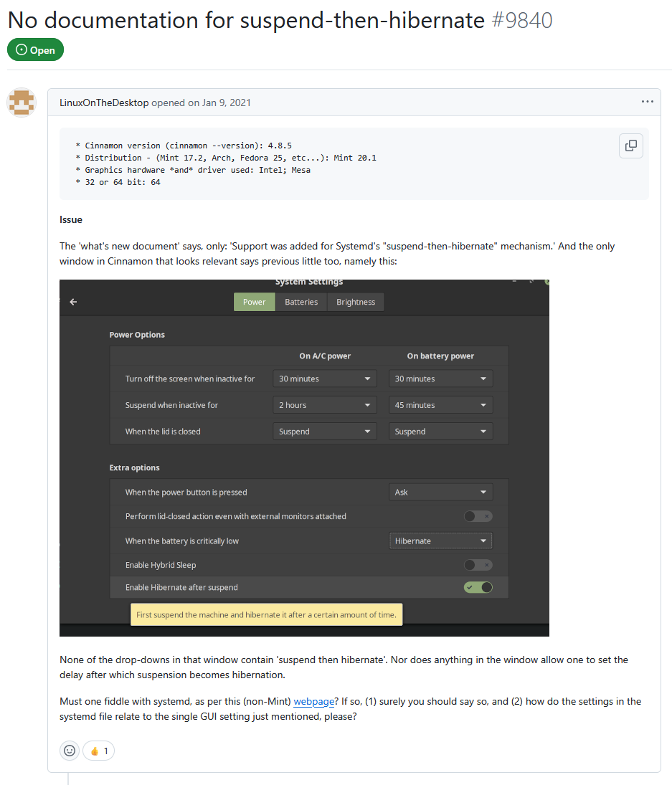The height and width of the screenshot is (785, 672).
Task: Click the LinuxOnTheDesktop avatar image
Action: click(x=22, y=102)
